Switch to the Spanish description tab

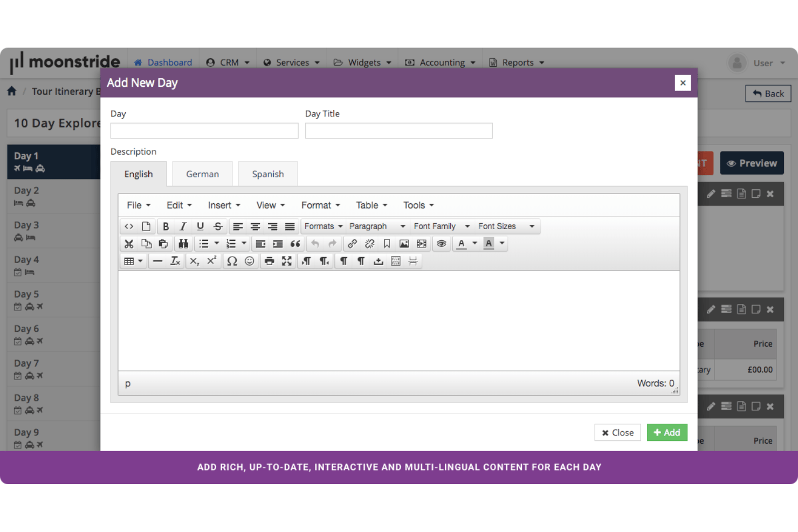point(268,174)
